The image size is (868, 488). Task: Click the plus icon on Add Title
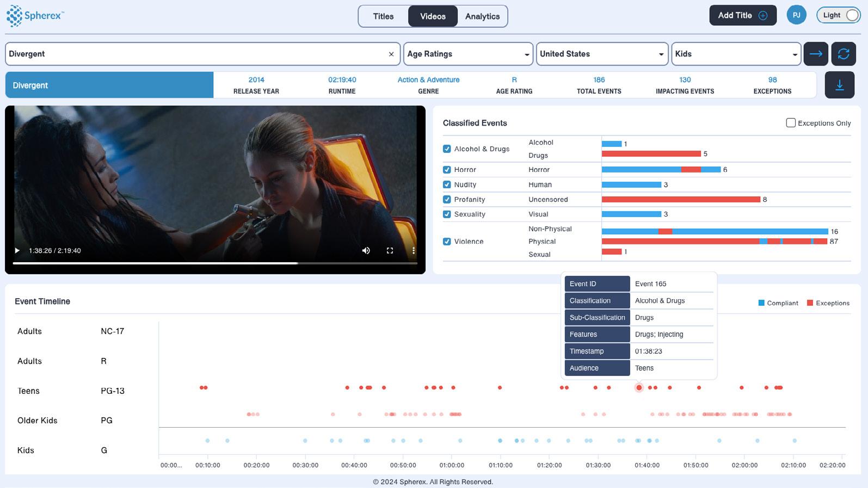pos(763,16)
